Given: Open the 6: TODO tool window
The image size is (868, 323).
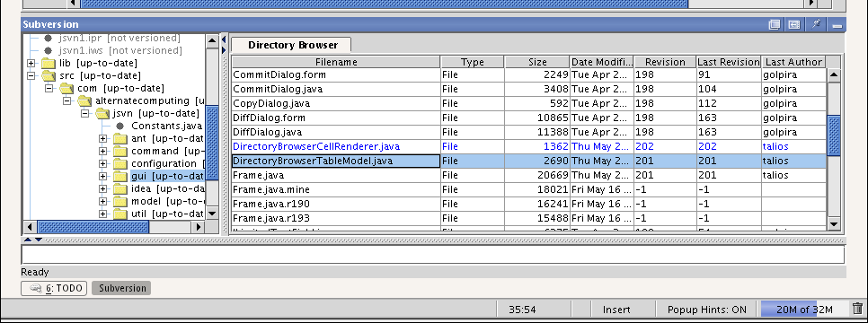Looking at the screenshot, I should click(54, 288).
